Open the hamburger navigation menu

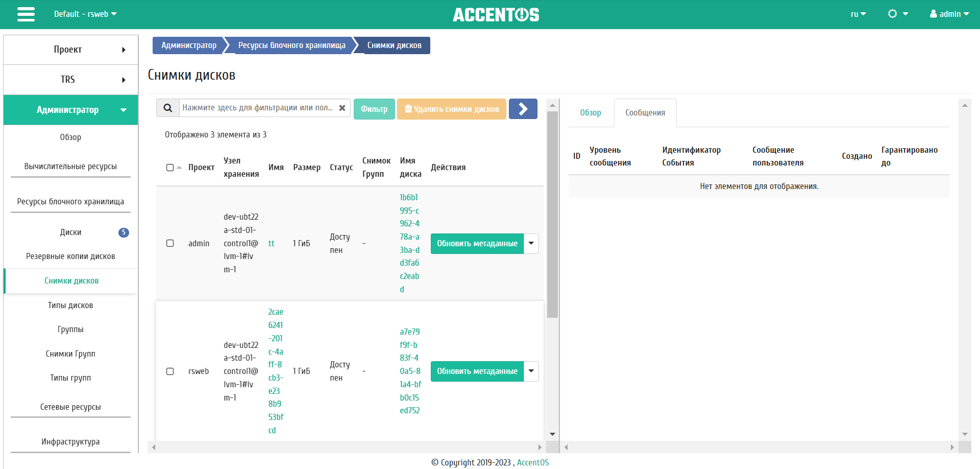[26, 14]
